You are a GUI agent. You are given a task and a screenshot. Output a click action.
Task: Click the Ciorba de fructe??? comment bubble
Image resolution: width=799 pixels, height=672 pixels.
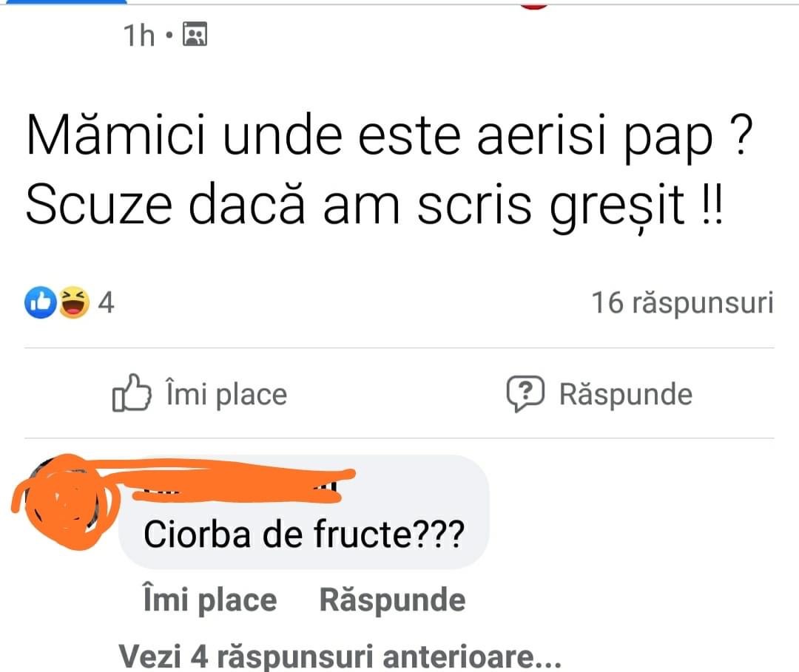[x=304, y=512]
